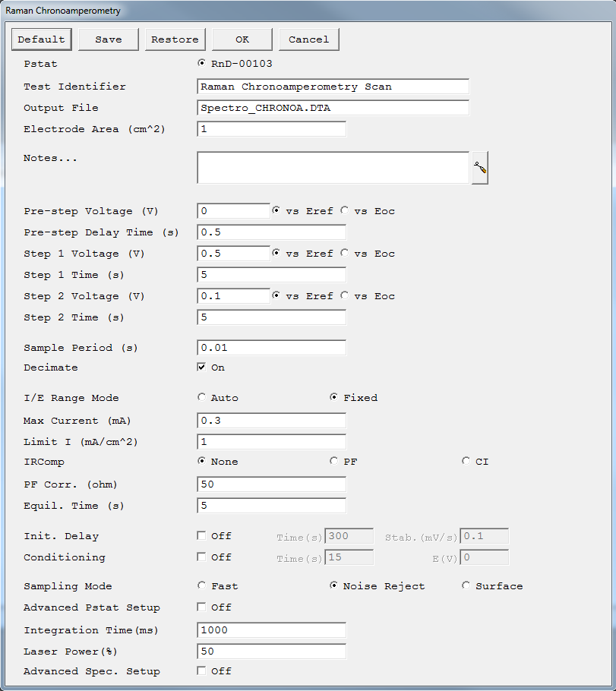Toggle Advanced Spec. Setup checkbox
This screenshot has width=616, height=691.
[x=201, y=670]
